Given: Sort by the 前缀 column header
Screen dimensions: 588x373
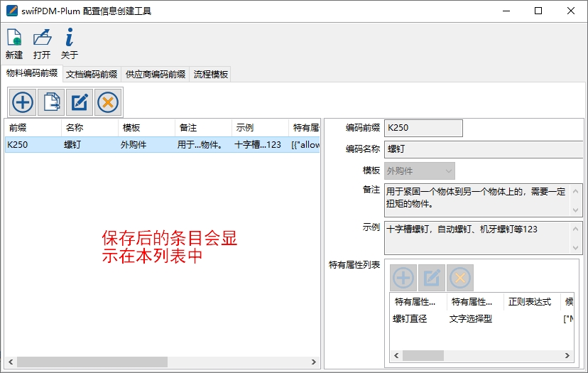Looking at the screenshot, I should coord(33,128).
